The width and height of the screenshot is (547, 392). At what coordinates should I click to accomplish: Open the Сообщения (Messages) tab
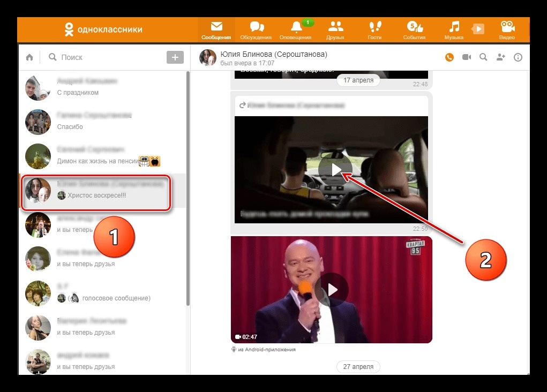pyautogui.click(x=216, y=30)
